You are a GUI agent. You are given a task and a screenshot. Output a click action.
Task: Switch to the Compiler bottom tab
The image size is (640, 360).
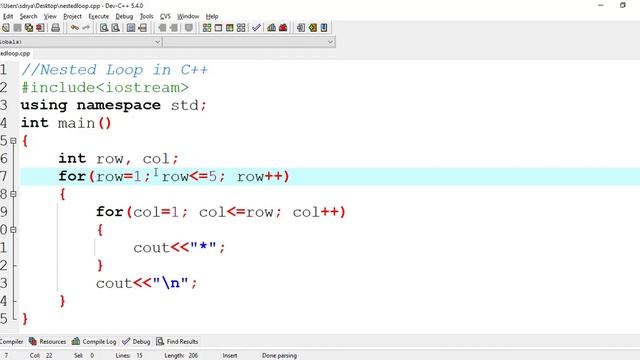[x=11, y=342]
